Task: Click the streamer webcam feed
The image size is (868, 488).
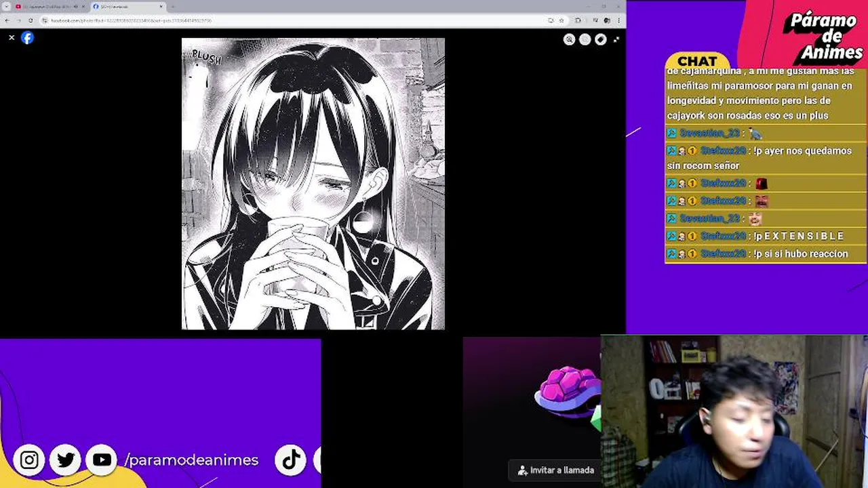Action: (734, 411)
